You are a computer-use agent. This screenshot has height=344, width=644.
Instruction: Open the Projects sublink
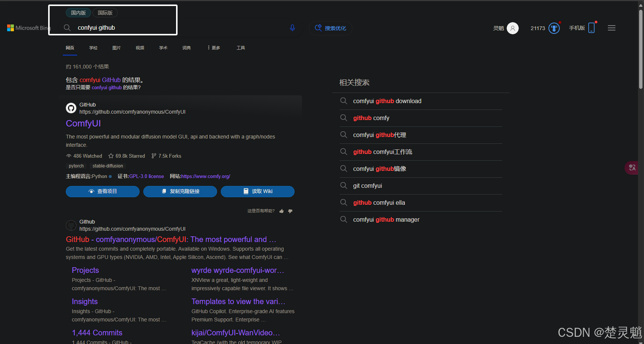tap(85, 270)
